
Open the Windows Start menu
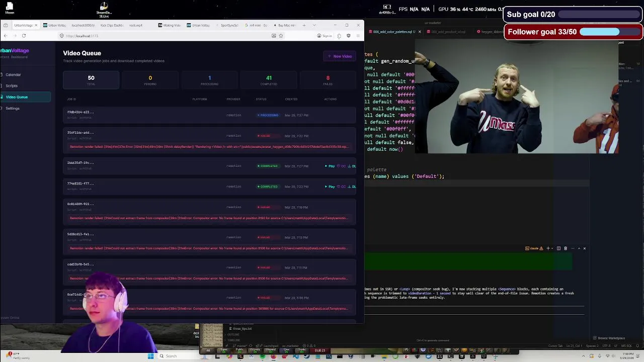pos(150,356)
